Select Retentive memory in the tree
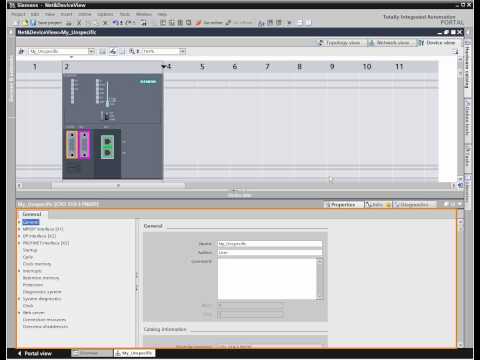The height and width of the screenshot is (360, 480). (x=41, y=278)
